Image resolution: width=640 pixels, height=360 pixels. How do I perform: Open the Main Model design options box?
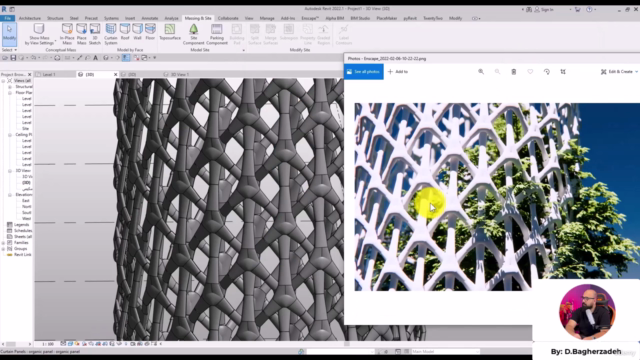click(x=445, y=351)
